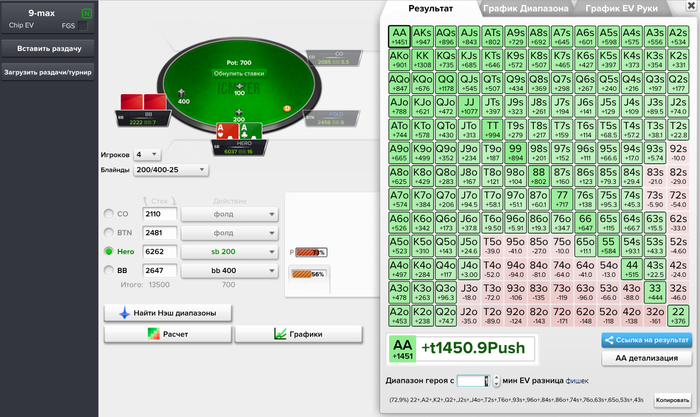This screenshot has height=417, width=700.
Task: Click the A2o +453 hand cell
Action: [x=400, y=315]
